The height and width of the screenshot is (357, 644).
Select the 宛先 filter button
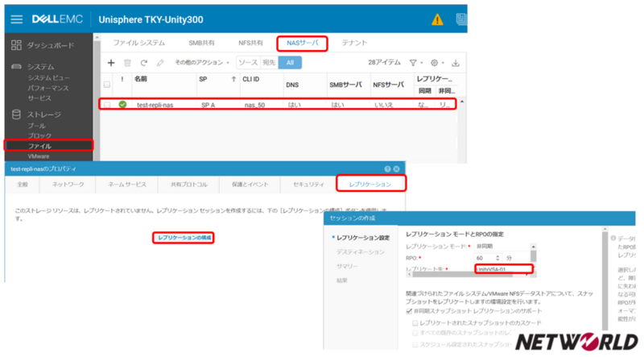point(269,63)
